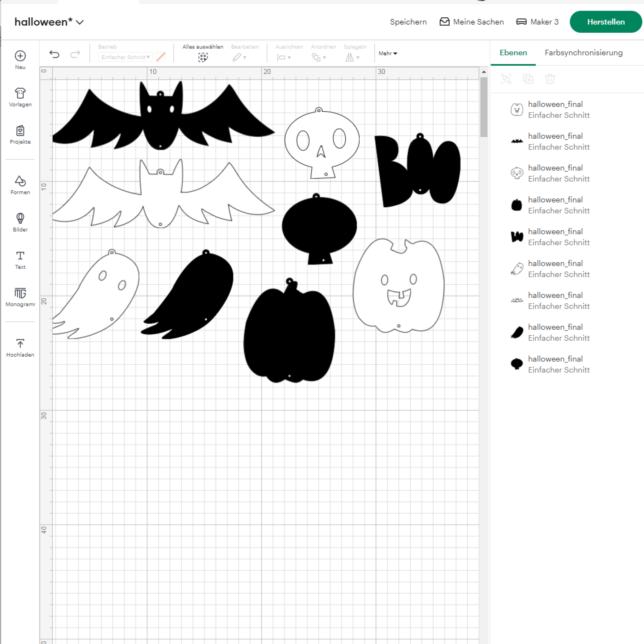The image size is (644, 644).
Task: Open the Einfacher Schnitt operation dropdown
Action: (x=125, y=57)
